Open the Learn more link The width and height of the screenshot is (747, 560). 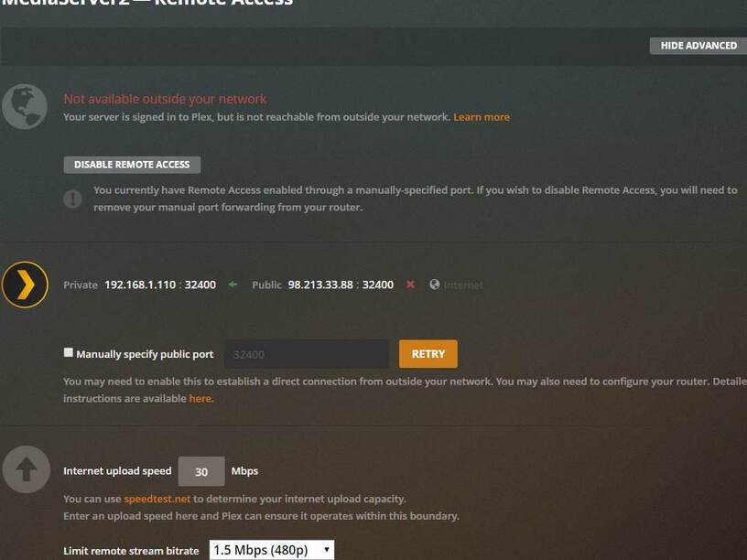click(x=482, y=117)
